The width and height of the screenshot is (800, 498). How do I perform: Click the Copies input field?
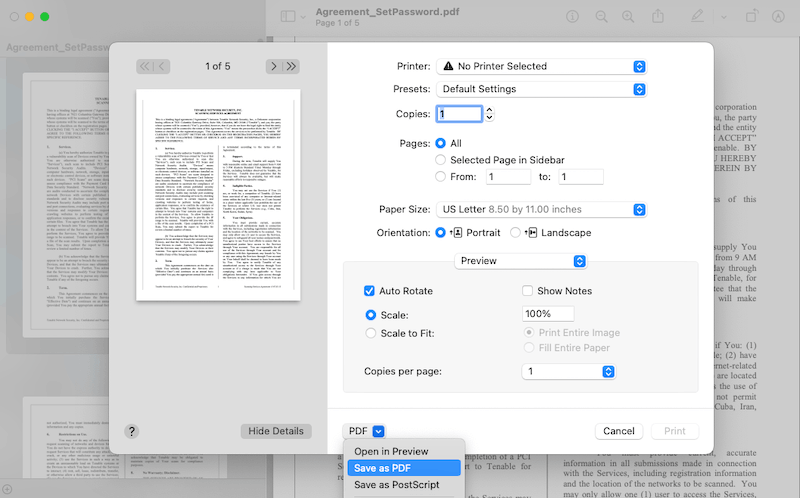459,114
